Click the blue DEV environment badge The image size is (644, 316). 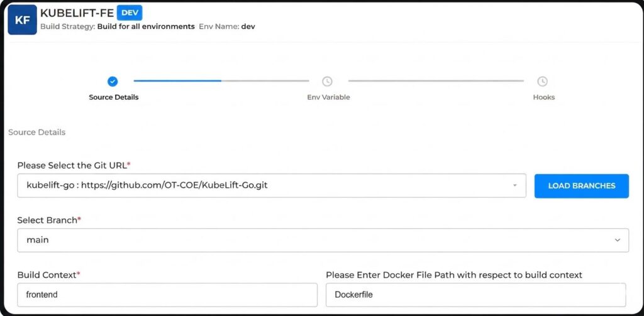(130, 13)
